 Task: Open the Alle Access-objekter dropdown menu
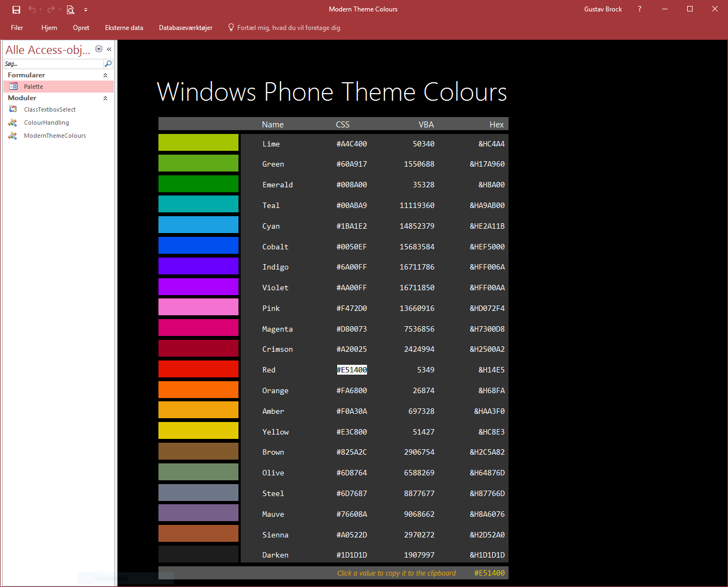click(x=99, y=49)
